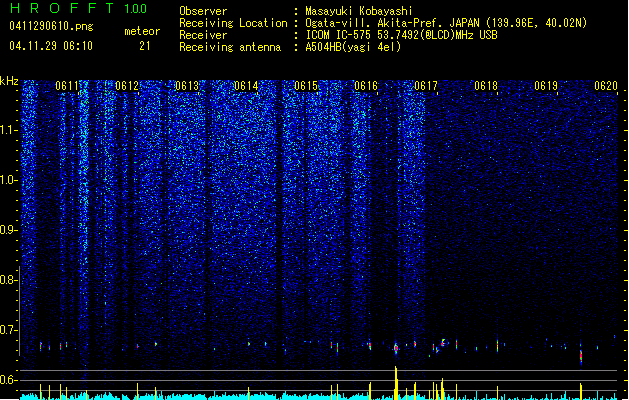Click the 0618 time marker
The height and width of the screenshot is (400, 629).
[486, 86]
